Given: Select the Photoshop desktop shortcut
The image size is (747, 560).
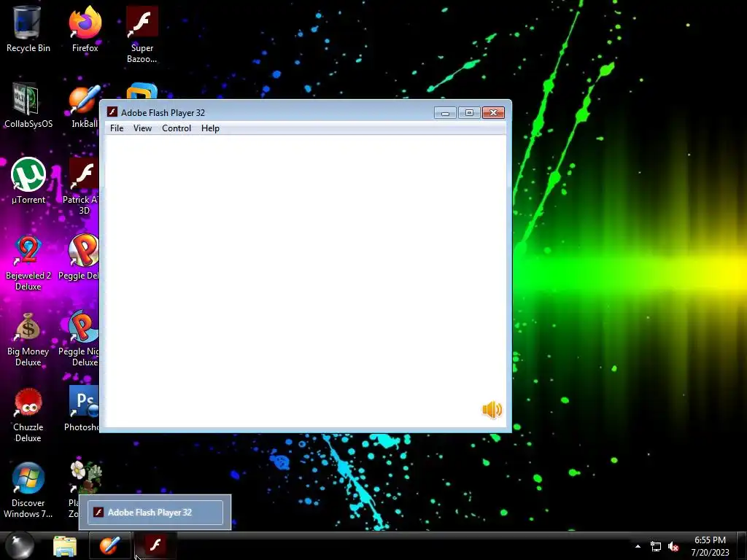Looking at the screenshot, I should [82, 408].
